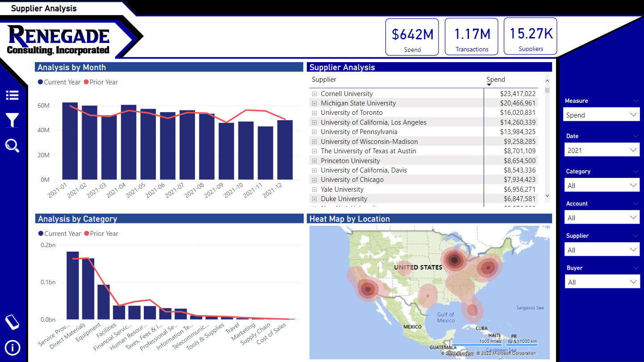Expand the Princeton University row
644x362 pixels.
click(314, 161)
